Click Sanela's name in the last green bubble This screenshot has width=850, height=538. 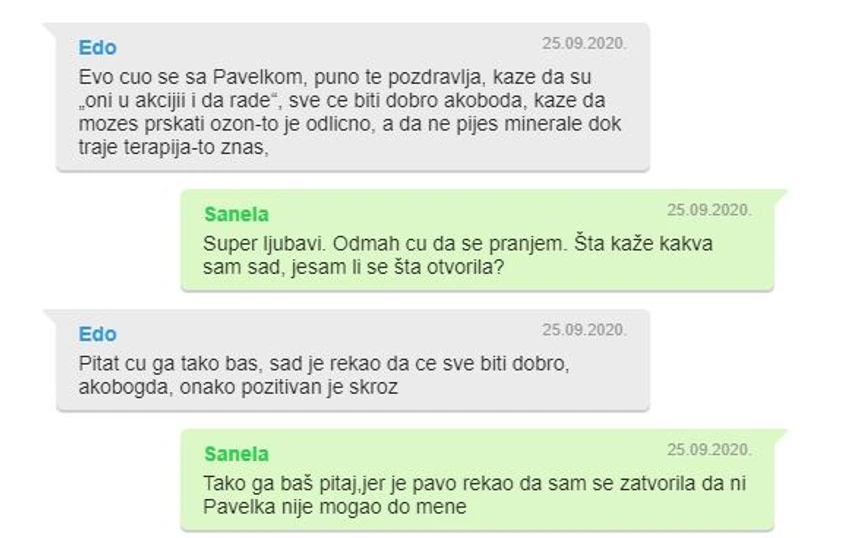coord(236,454)
